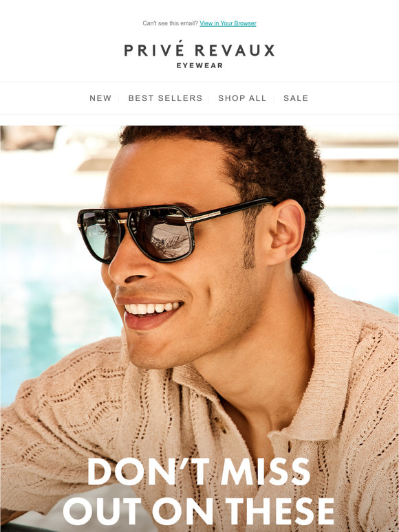
Task: Open the View in Your Browser link
Action: pos(228,23)
